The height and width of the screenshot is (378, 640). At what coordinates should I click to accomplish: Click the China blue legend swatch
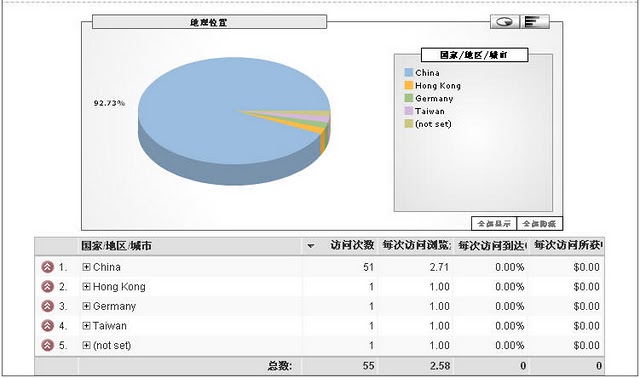[409, 73]
